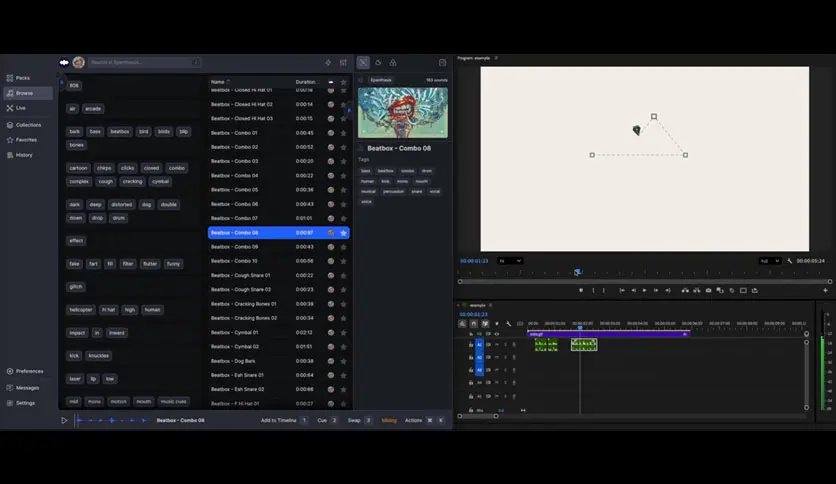Select the 'helicopter' tag filter
The width and height of the screenshot is (836, 484).
(x=81, y=310)
